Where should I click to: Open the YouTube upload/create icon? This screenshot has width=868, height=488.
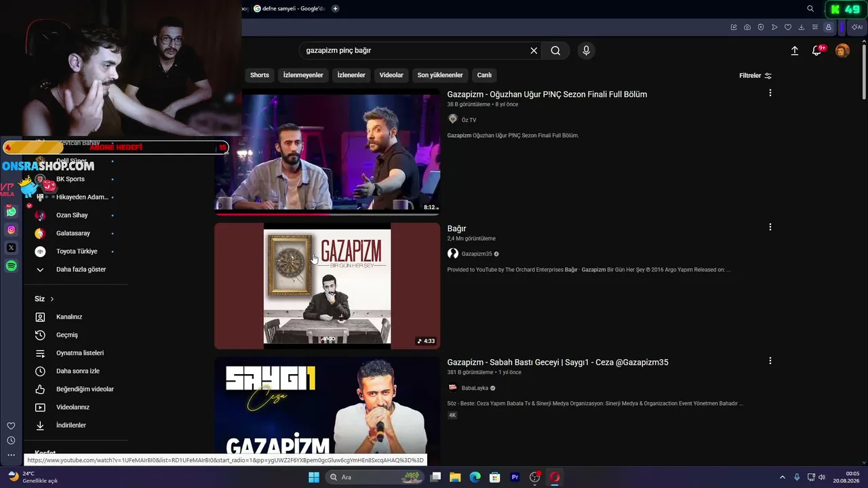point(795,51)
